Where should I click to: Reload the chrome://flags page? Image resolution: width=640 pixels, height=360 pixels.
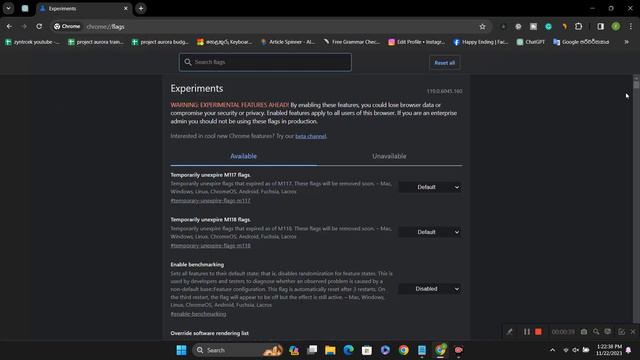pyautogui.click(x=39, y=27)
